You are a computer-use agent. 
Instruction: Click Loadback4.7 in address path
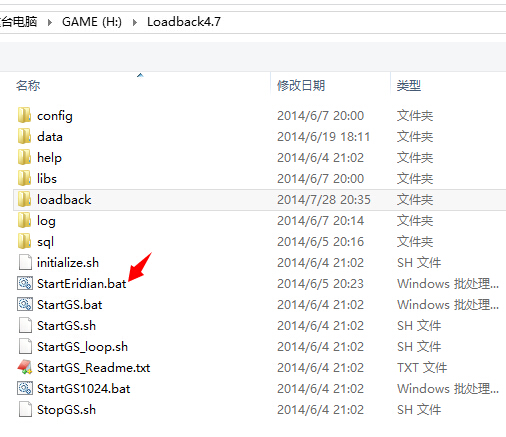pos(184,22)
